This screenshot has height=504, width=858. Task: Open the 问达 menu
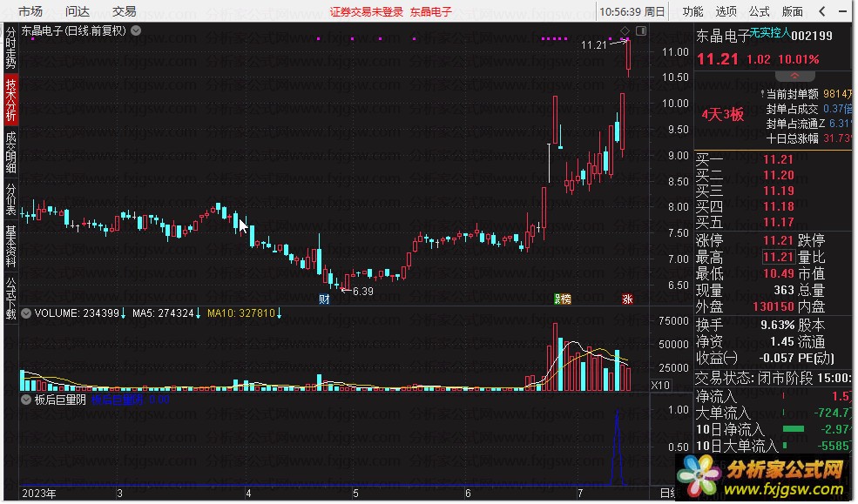pyautogui.click(x=78, y=11)
